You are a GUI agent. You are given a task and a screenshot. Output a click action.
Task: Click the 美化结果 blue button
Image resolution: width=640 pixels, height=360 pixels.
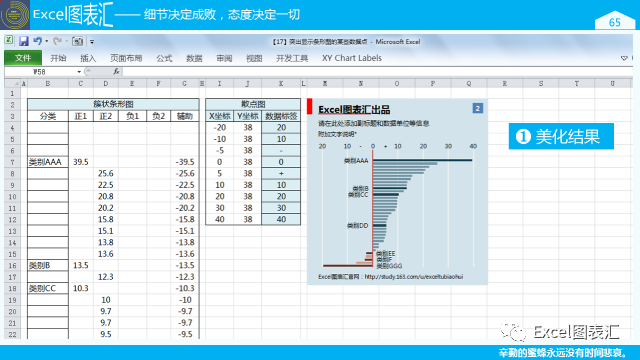coord(561,136)
